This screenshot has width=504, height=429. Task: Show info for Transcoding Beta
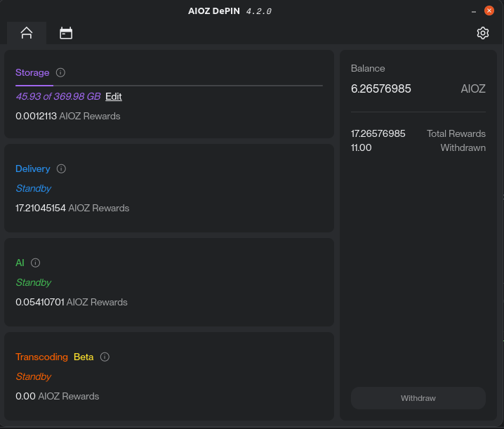(x=105, y=357)
